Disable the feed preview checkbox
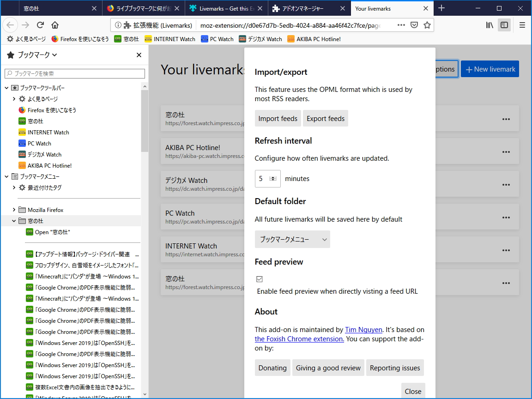The width and height of the screenshot is (532, 399). click(260, 279)
